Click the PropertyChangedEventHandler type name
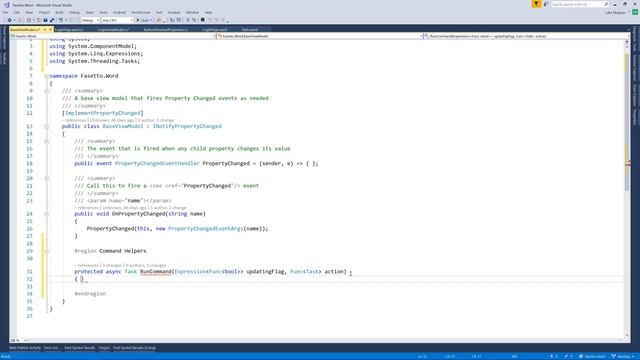 (x=157, y=163)
